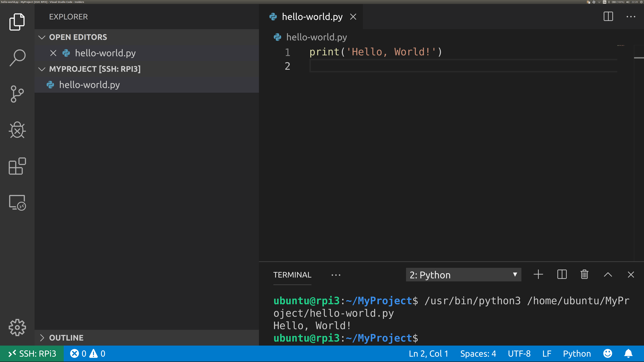
Task: Kill the active terminal
Action: [584, 275]
